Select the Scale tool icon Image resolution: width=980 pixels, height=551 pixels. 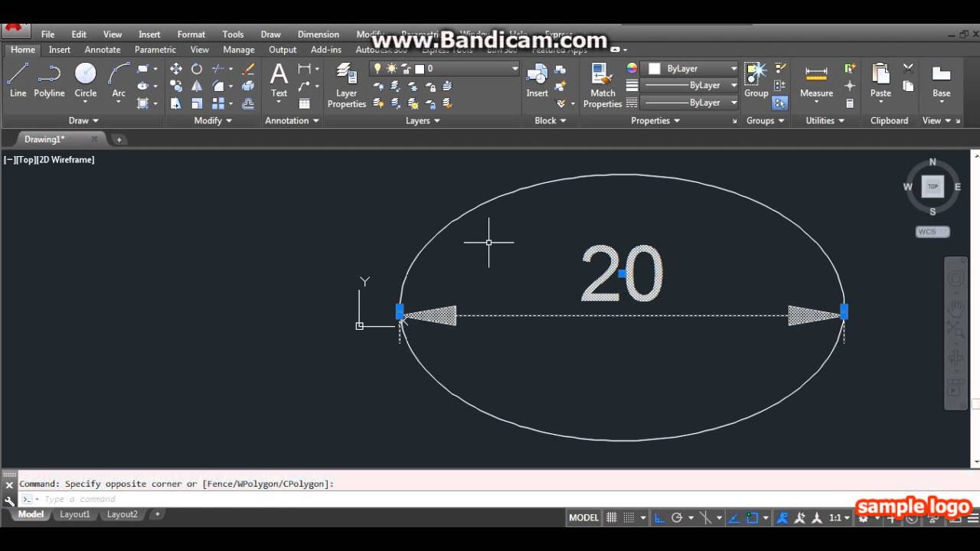pyautogui.click(x=197, y=103)
